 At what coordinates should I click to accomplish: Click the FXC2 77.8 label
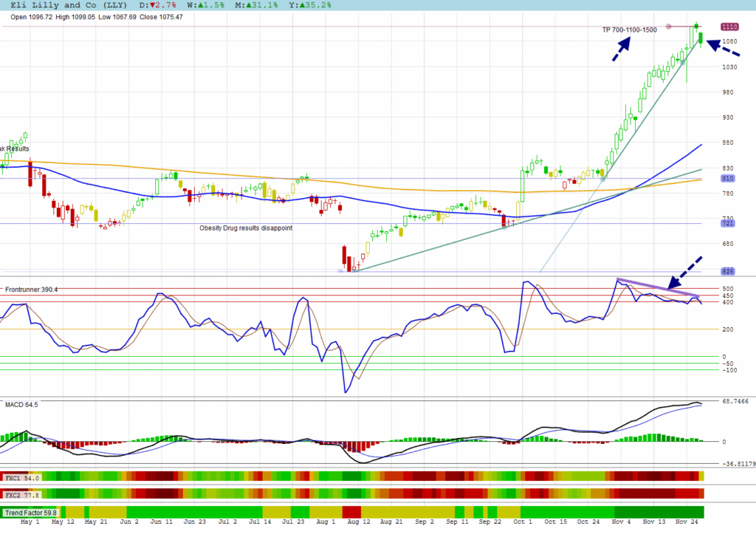click(x=22, y=494)
